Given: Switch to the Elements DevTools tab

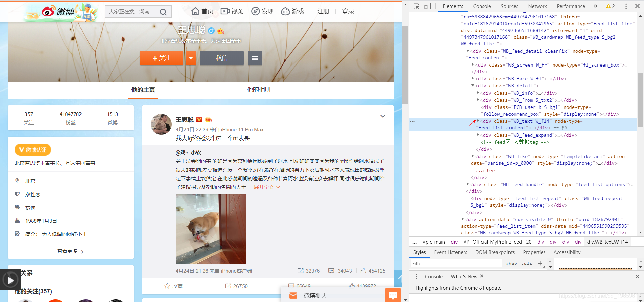Looking at the screenshot, I should [453, 6].
